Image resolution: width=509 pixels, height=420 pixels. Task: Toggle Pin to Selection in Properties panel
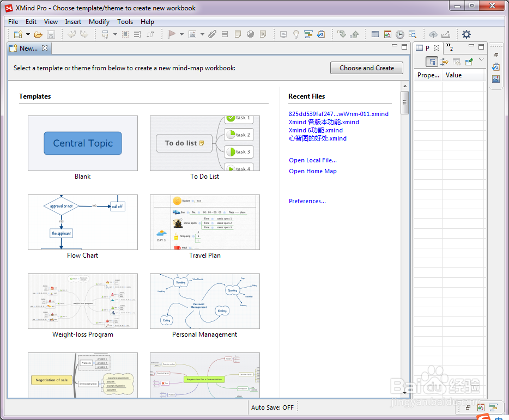(x=469, y=62)
